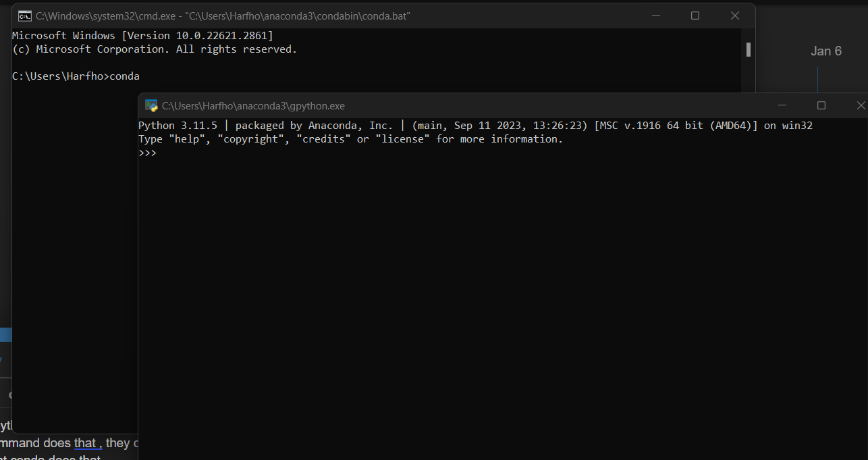Close the python.exe window

(861, 105)
